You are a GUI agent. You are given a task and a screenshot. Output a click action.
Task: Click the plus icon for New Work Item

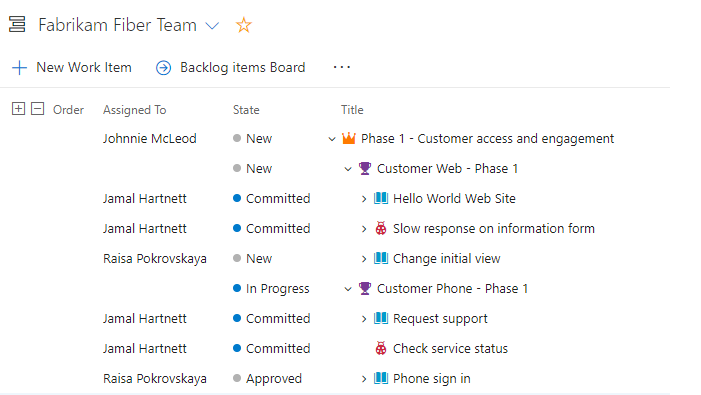[x=19, y=67]
